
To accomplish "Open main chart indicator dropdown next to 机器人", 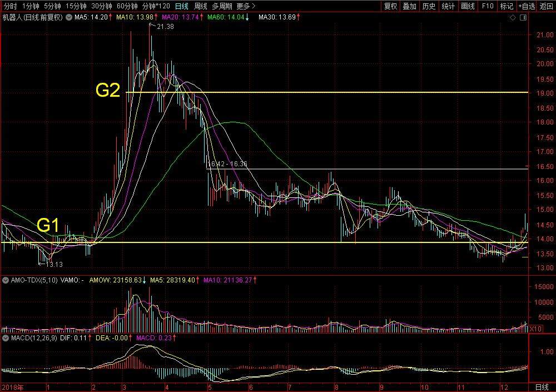I will tap(69, 17).
